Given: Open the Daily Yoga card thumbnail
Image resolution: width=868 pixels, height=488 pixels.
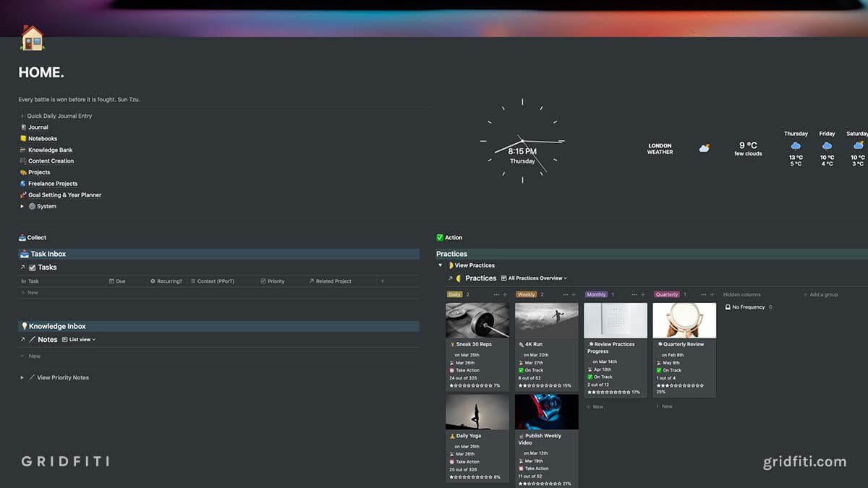Looking at the screenshot, I should tap(477, 411).
